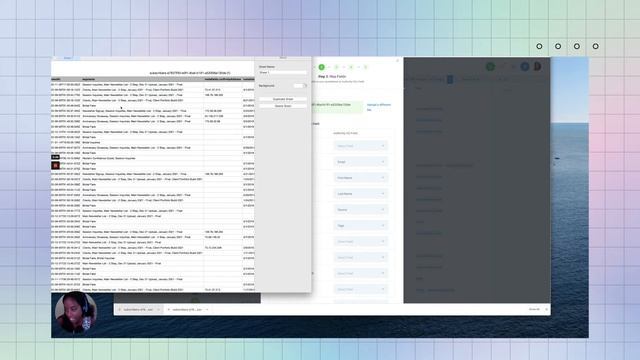Click the Delete Sheet button

(x=283, y=106)
